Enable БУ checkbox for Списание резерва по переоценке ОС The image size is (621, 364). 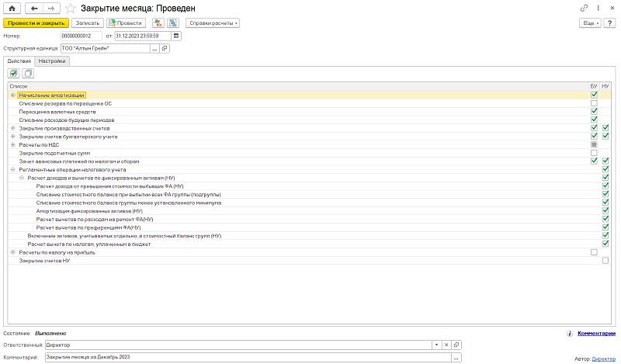tap(594, 103)
